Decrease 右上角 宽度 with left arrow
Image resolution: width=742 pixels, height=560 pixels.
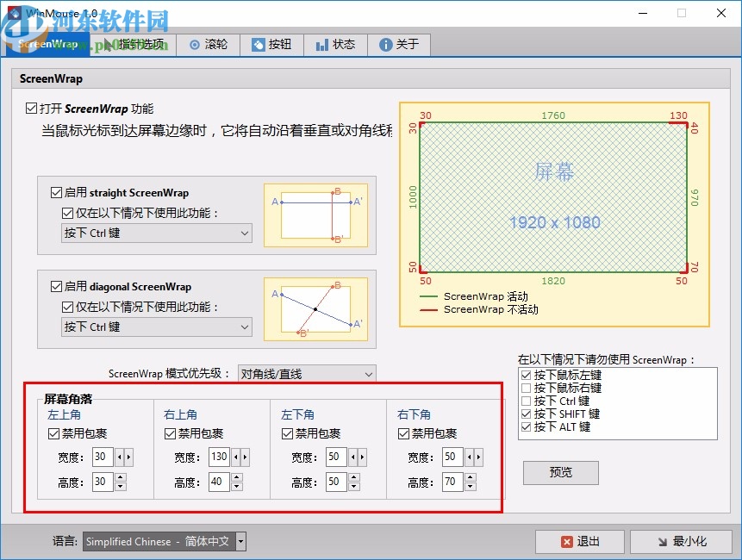[x=235, y=457]
